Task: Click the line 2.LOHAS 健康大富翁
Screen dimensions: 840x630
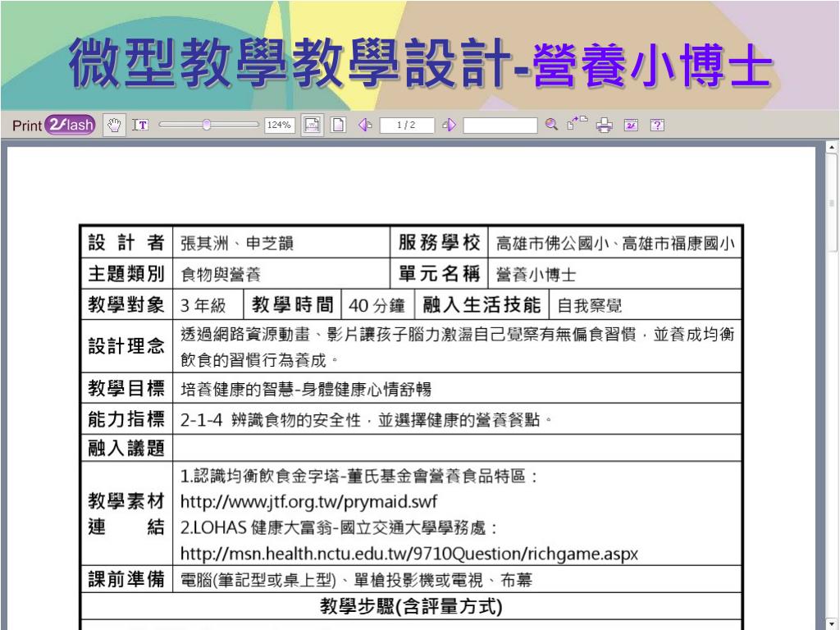Action: (339, 527)
